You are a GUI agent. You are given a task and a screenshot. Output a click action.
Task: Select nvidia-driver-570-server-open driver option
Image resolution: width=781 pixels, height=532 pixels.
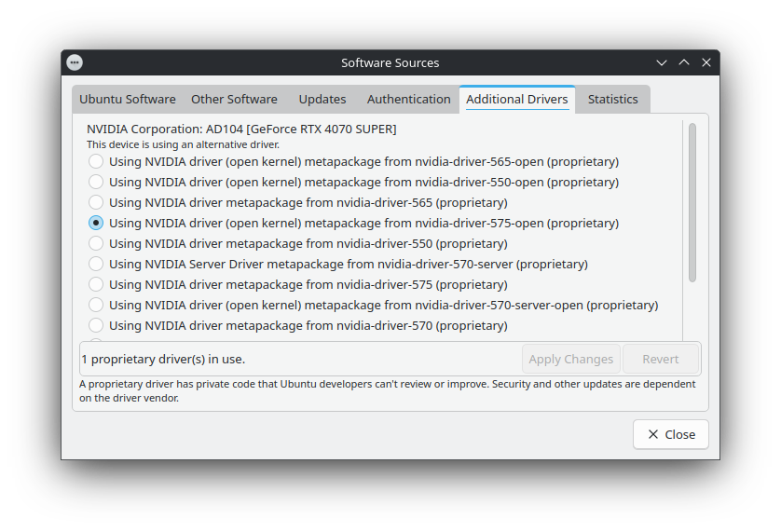[373, 305]
